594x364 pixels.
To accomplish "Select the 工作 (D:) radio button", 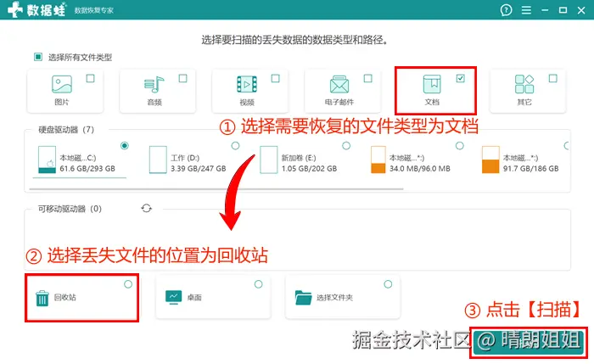I will pos(235,145).
